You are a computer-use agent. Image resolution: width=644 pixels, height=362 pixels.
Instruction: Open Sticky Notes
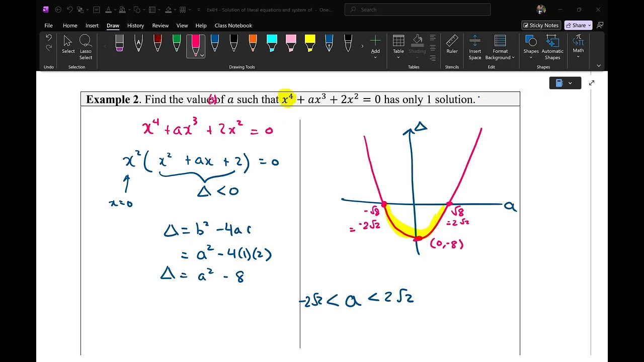(541, 25)
